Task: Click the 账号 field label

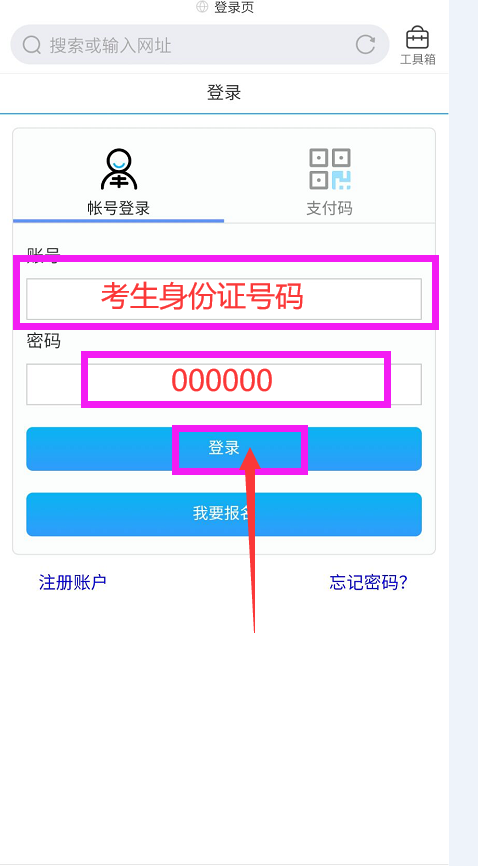Action: (44, 253)
